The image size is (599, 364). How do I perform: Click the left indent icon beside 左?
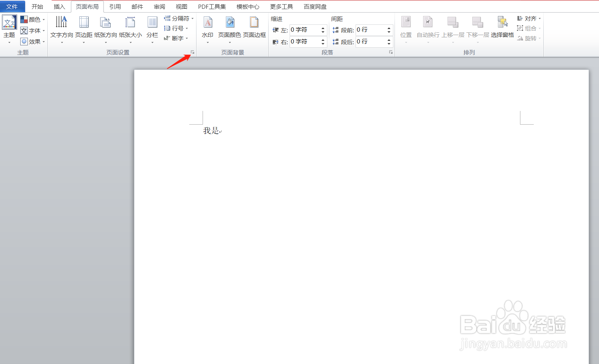[275, 30]
